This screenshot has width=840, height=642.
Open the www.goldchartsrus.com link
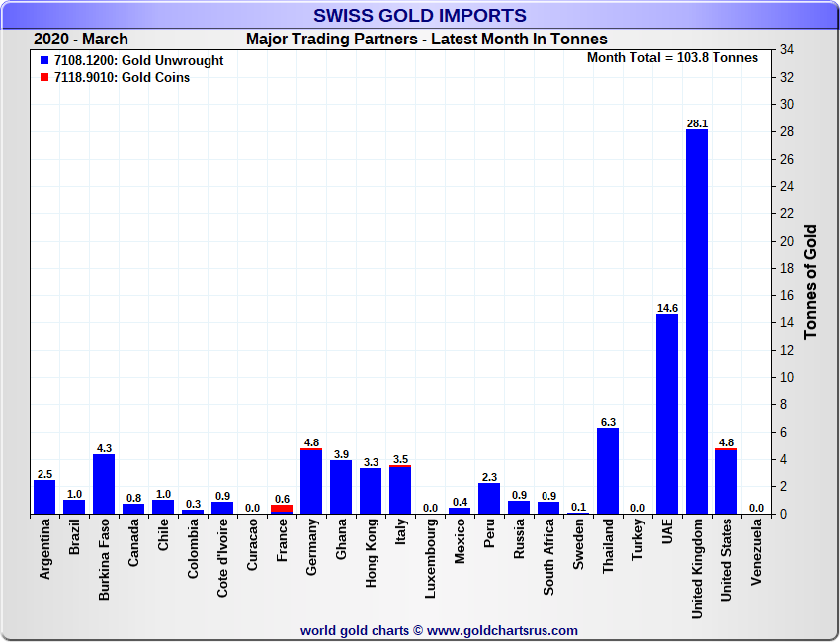pyautogui.click(x=440, y=630)
